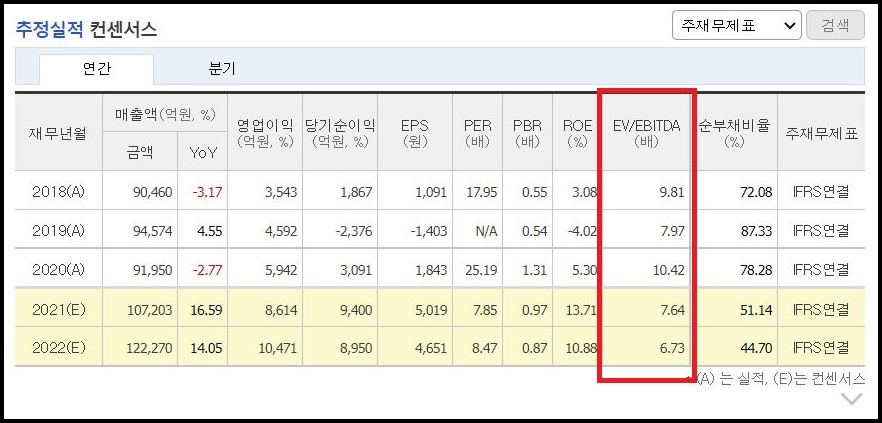Select the 2019(A) row label

[58, 231]
